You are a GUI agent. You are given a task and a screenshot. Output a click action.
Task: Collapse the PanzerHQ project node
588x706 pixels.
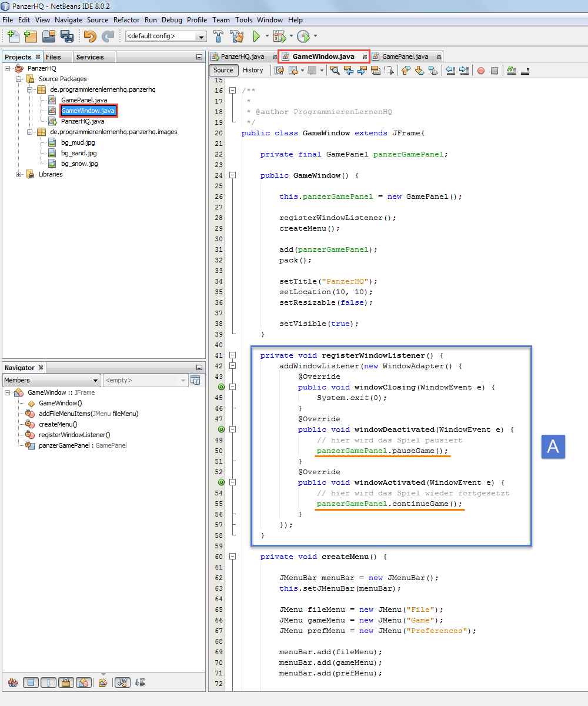coord(8,68)
